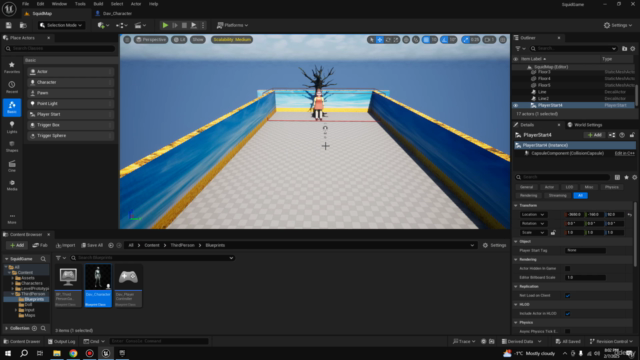
Task: Toggle Async Physics Tick Enabled checkbox
Action: (567, 331)
